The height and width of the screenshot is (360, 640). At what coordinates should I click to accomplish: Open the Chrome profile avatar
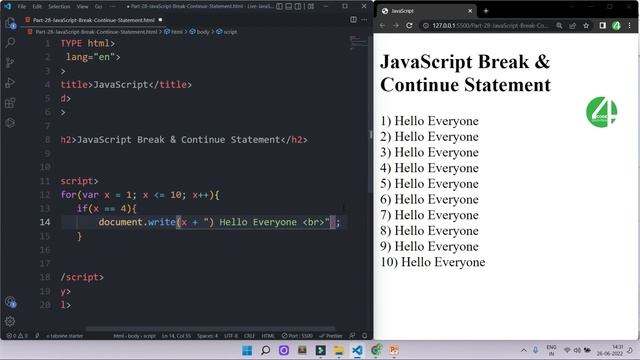(x=616, y=25)
